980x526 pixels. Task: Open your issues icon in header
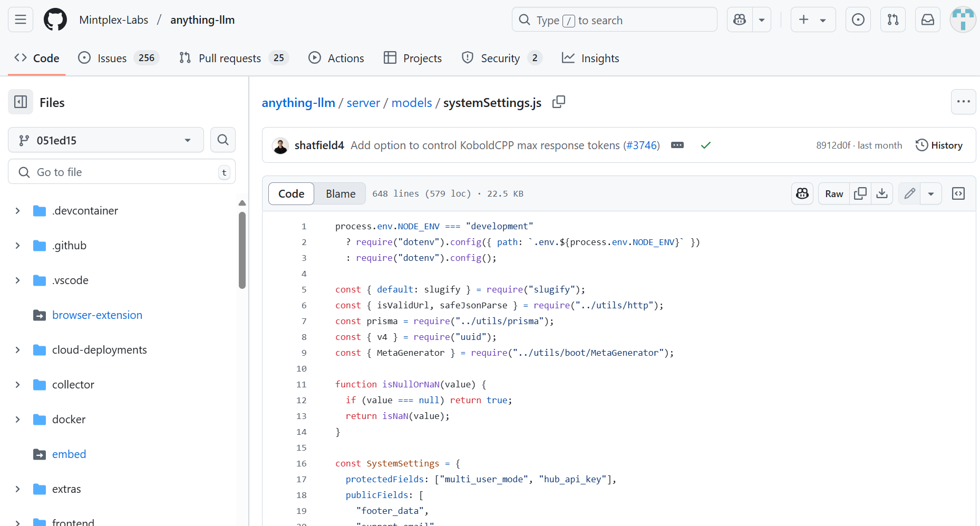858,20
